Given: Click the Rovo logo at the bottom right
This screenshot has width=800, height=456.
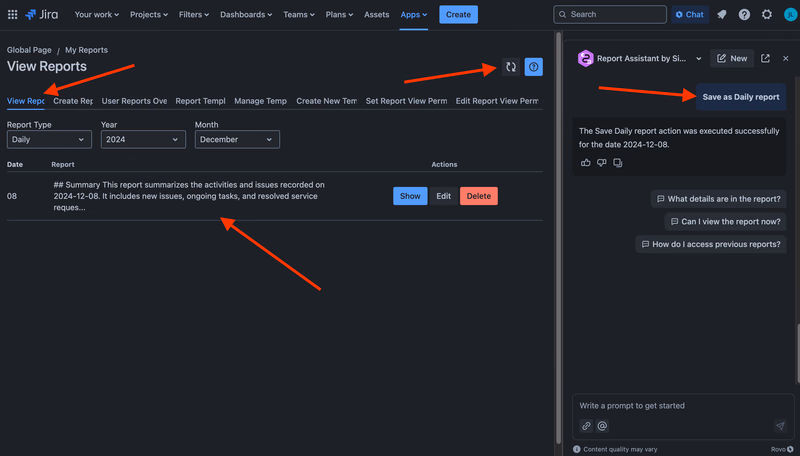Looking at the screenshot, I should pyautogui.click(x=782, y=449).
